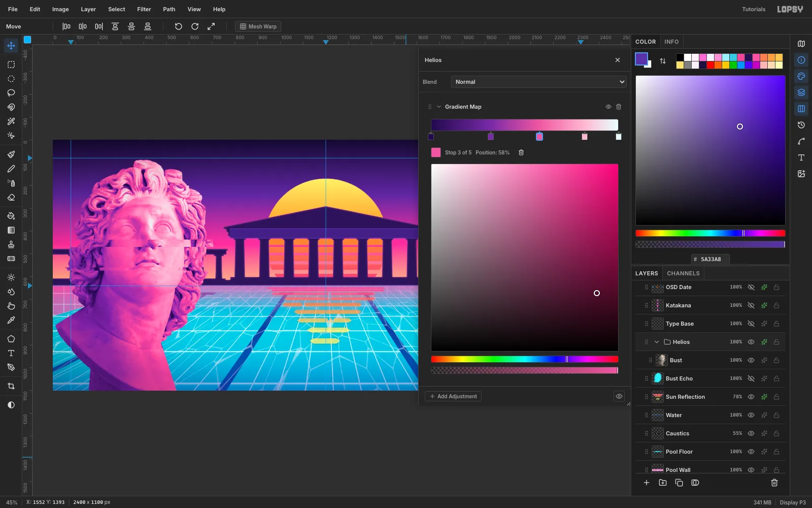Unlock the Water layer lock icon
The image size is (812, 508).
click(x=776, y=415)
